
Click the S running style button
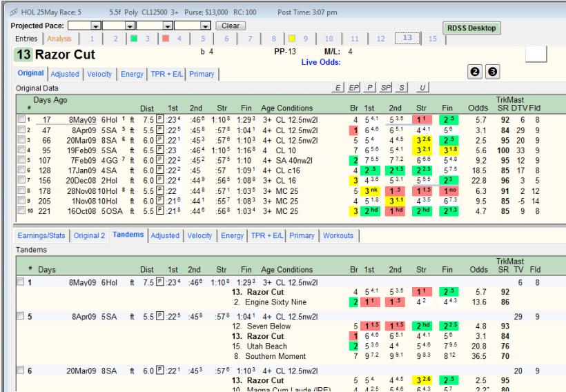point(402,88)
